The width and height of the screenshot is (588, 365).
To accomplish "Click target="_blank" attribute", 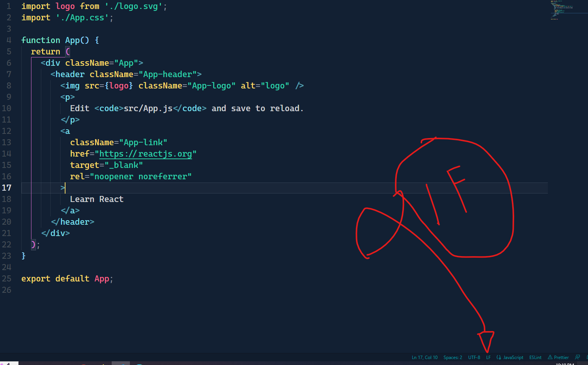I will coord(107,165).
